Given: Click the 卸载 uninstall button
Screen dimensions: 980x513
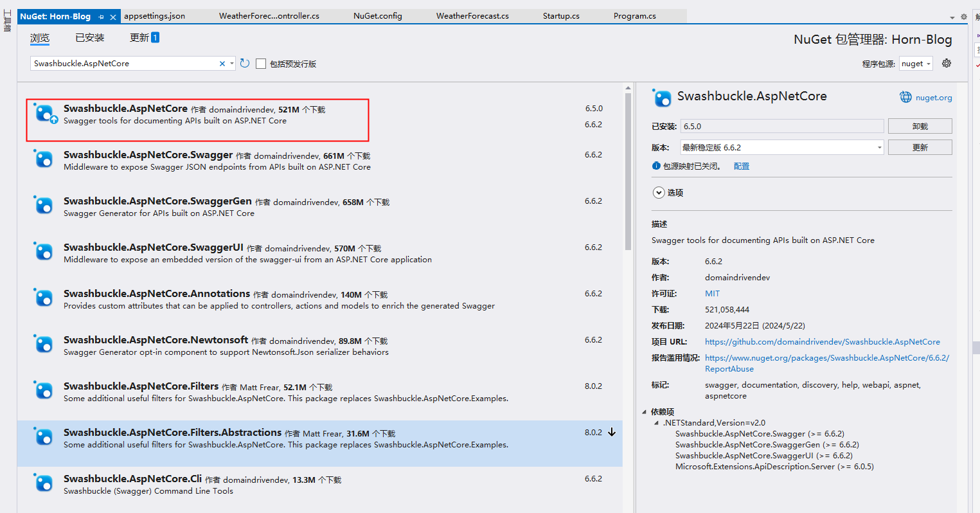Looking at the screenshot, I should 920,126.
